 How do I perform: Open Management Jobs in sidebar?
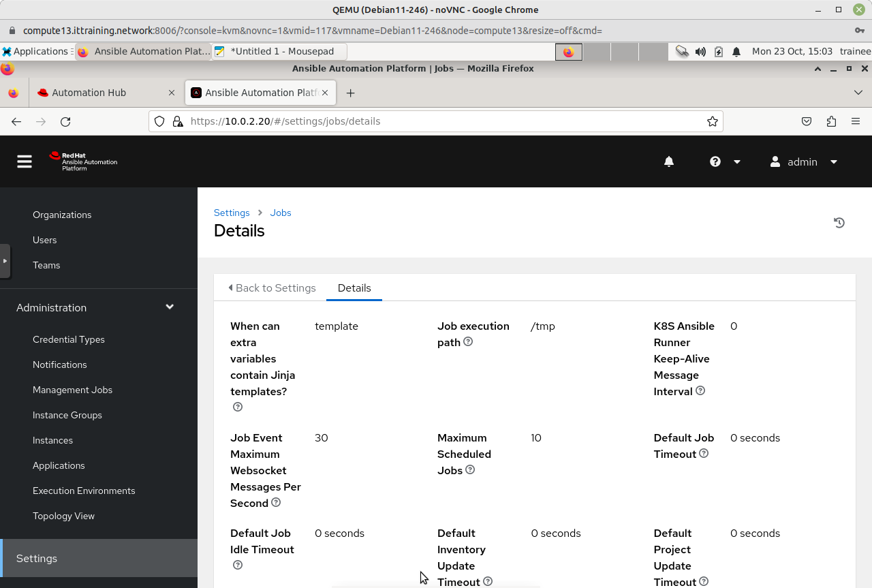pos(73,390)
